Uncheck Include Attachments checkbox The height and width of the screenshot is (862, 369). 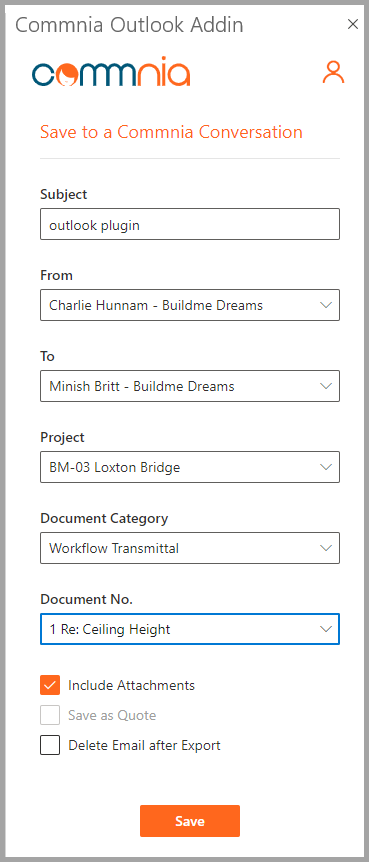point(50,686)
